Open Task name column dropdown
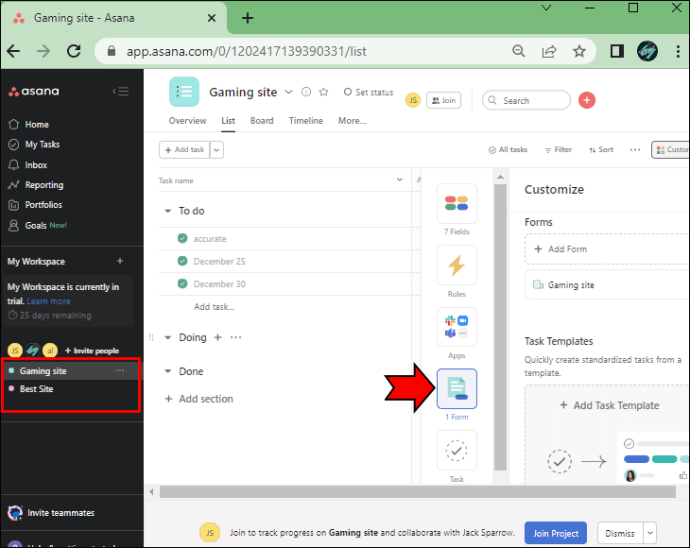The width and height of the screenshot is (690, 548). pyautogui.click(x=400, y=180)
